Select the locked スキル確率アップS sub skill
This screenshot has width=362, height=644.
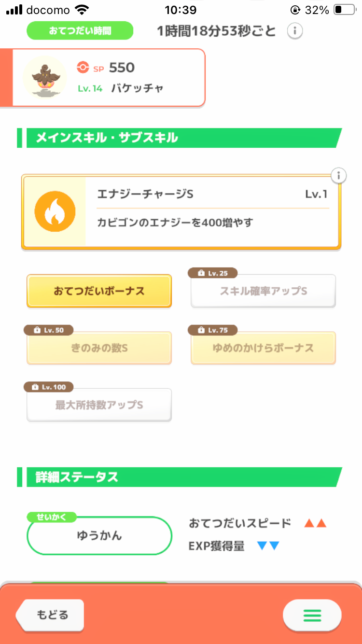point(263,292)
